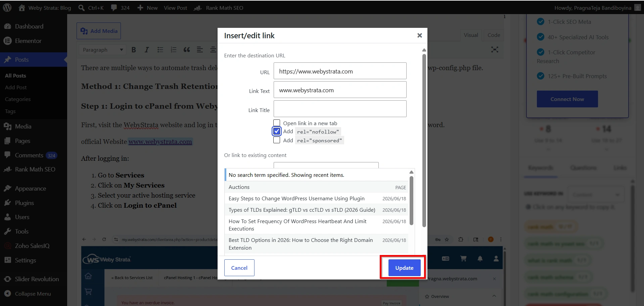Insert a bulleted list from the toolbar
This screenshot has width=644, height=306.
[160, 50]
